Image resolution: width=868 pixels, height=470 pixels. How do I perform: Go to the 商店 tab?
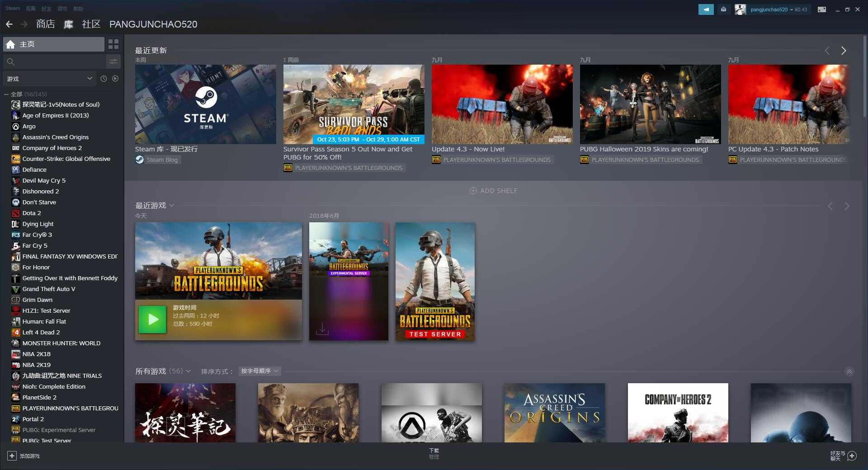pos(46,24)
